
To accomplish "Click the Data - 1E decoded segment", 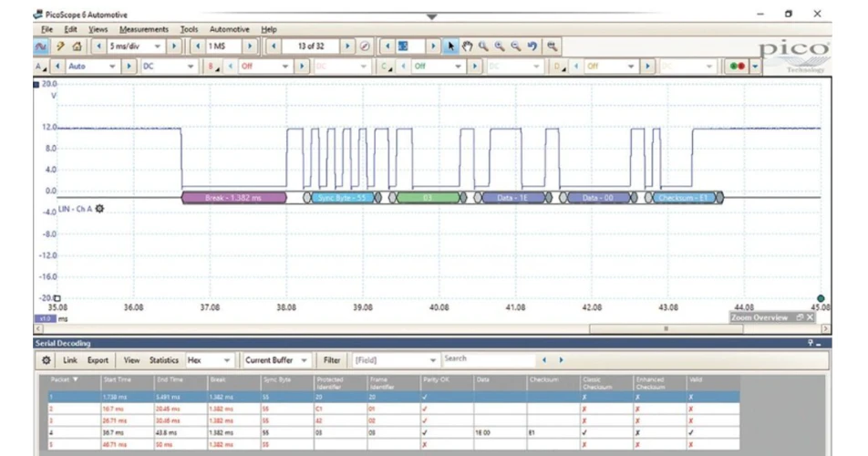I will (512, 198).
